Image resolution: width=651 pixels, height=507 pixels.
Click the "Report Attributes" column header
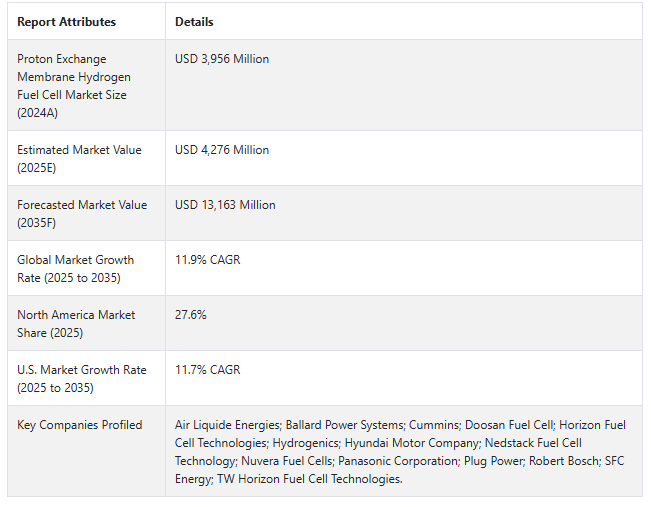(x=66, y=22)
